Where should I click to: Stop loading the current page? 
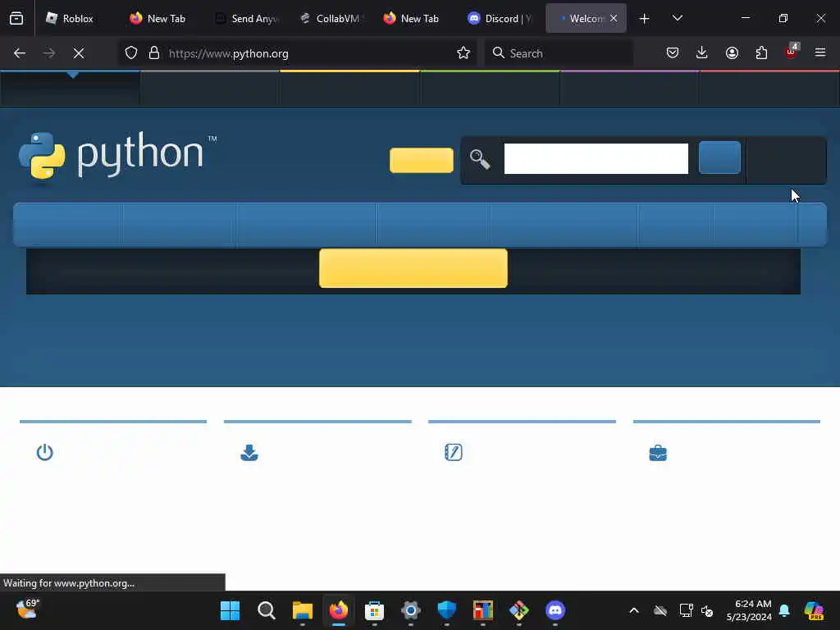coord(79,53)
